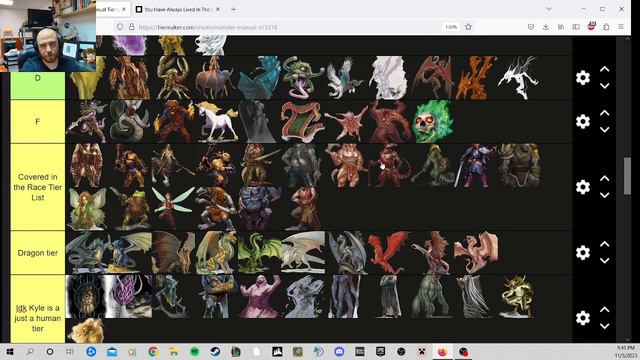This screenshot has width=640, height=360.
Task: Open the Firefox hamburger menu
Action: pos(621,27)
